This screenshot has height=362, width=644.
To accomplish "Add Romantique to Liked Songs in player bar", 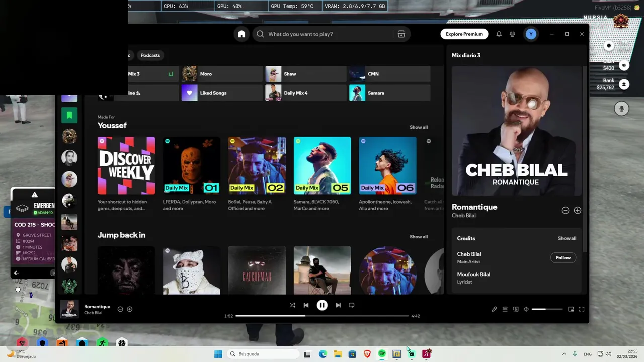I will 129,309.
